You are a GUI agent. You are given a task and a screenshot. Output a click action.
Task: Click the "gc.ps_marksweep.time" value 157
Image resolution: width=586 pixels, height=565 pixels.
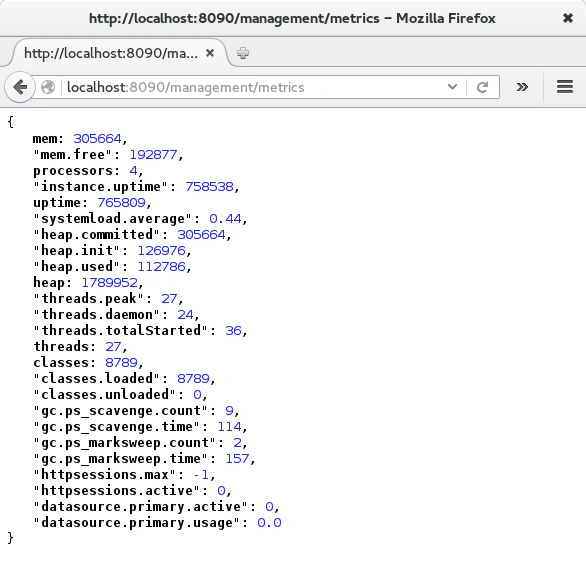(x=237, y=459)
